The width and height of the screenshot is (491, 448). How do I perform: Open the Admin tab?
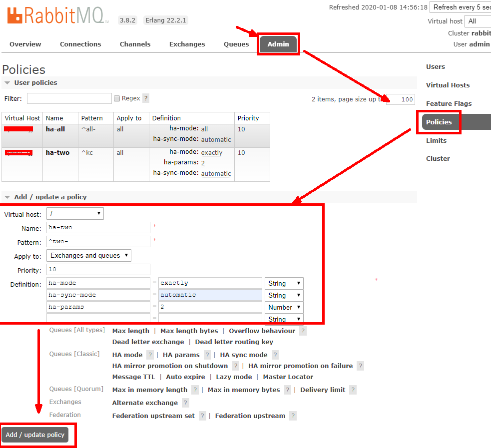click(278, 44)
